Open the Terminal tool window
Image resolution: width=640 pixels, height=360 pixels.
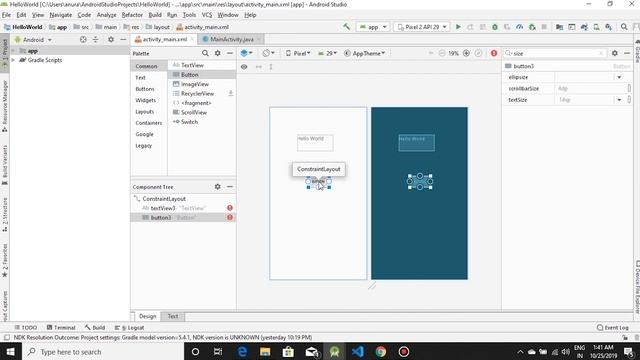pos(61,327)
